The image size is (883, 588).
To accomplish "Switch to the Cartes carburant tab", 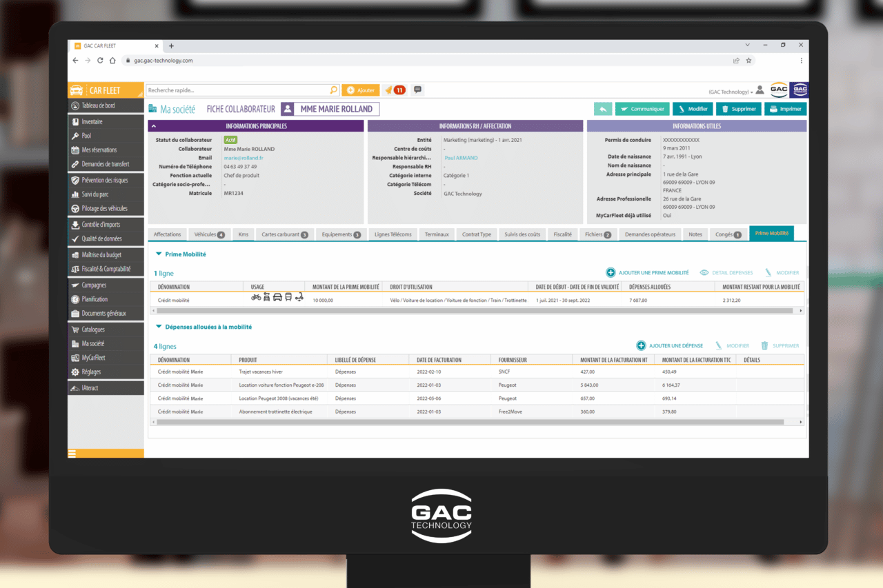I will [x=284, y=234].
